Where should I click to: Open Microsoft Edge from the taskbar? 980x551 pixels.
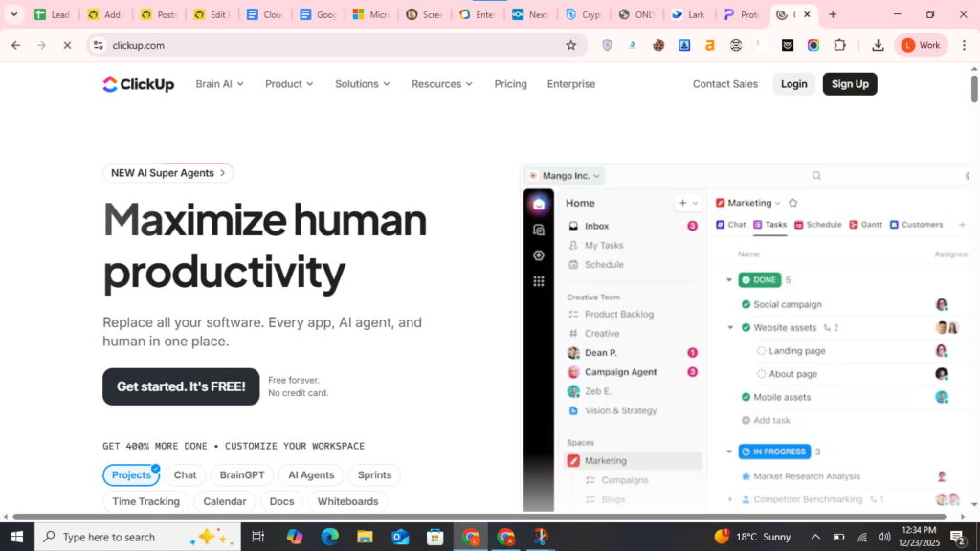tap(330, 537)
